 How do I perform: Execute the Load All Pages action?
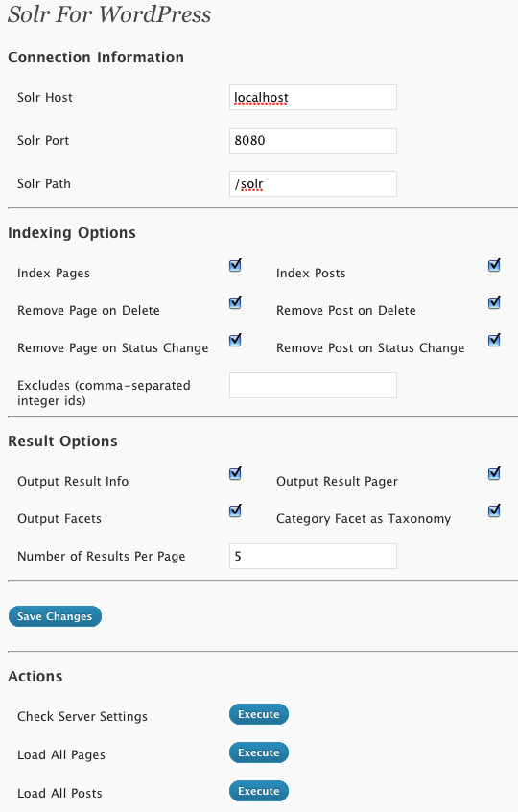tap(259, 752)
